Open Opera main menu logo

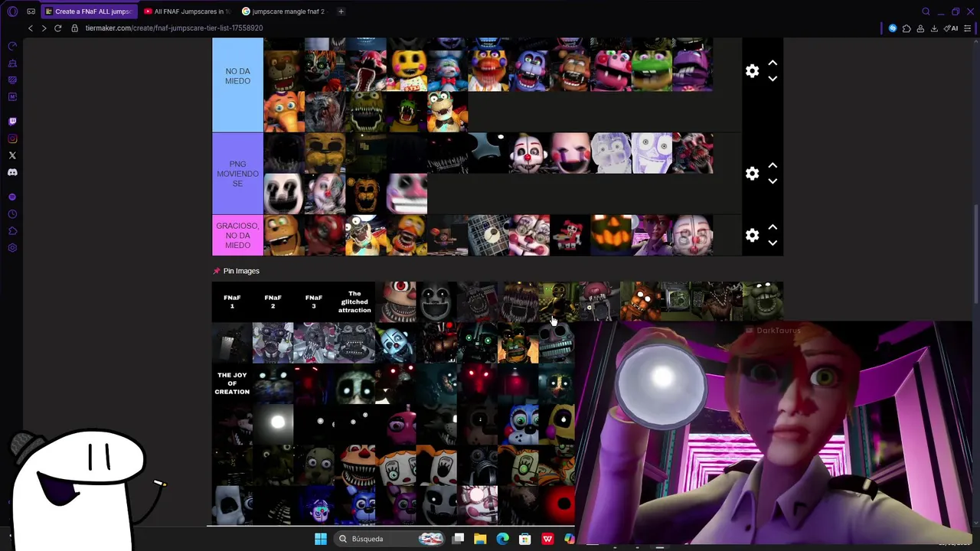12,11
